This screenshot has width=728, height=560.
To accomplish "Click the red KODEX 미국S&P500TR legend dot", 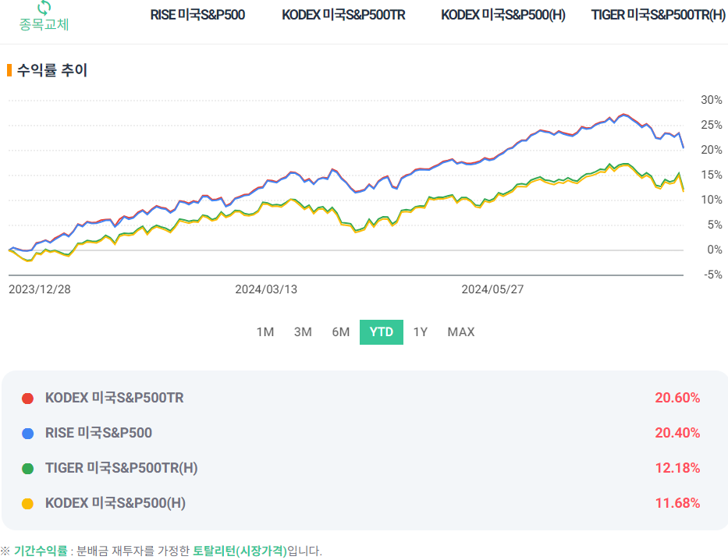I will pyautogui.click(x=28, y=399).
